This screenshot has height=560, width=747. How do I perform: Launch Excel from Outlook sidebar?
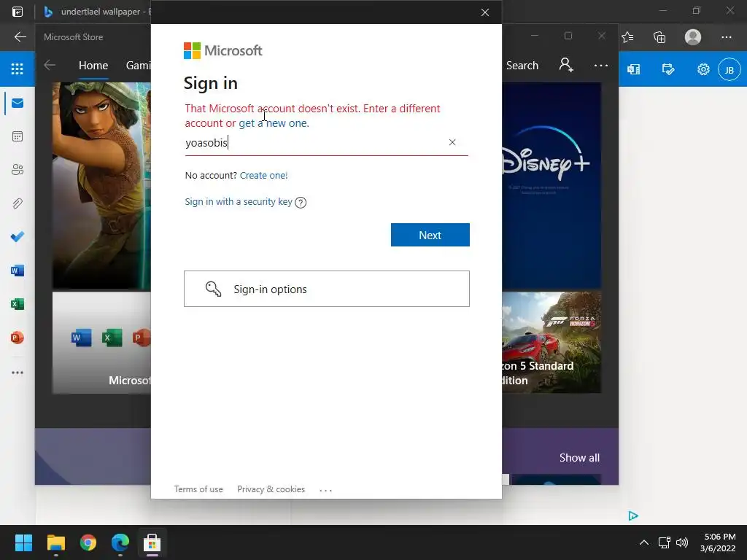18,304
